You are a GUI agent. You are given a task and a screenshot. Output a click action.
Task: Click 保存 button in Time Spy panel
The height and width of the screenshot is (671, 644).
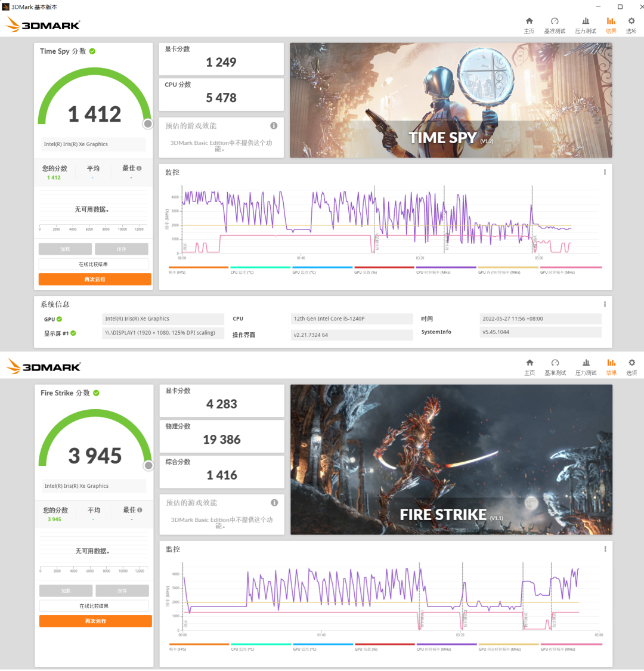[x=122, y=249]
